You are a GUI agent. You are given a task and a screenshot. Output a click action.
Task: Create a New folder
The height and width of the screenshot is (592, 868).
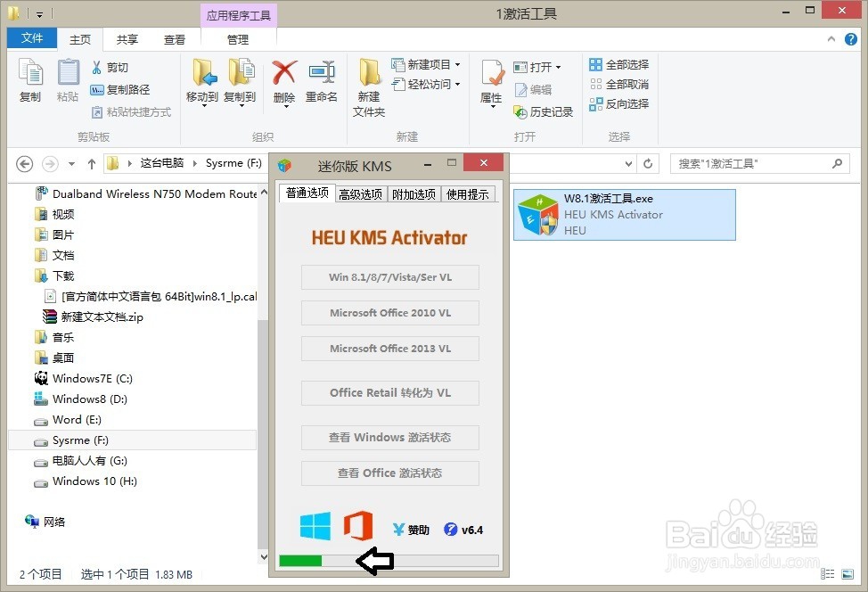tap(369, 87)
